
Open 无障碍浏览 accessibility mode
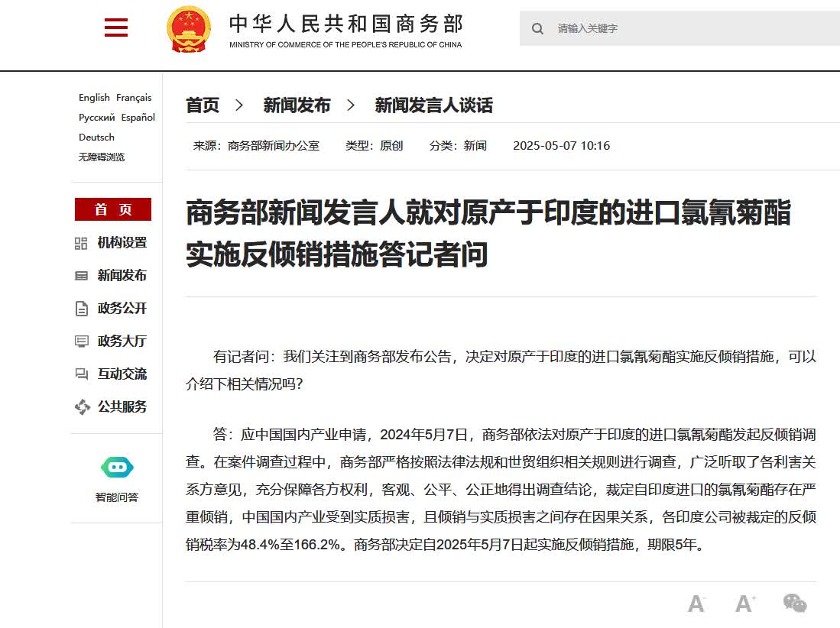(x=101, y=157)
